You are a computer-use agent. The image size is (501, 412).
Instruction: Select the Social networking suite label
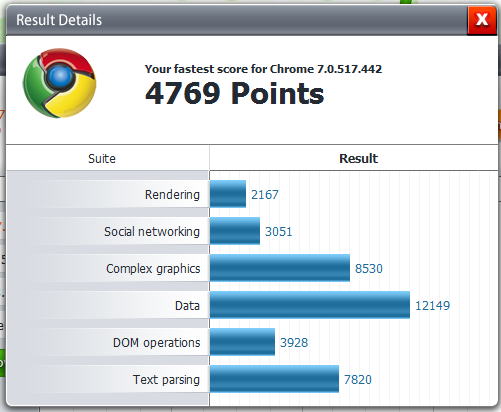152,231
